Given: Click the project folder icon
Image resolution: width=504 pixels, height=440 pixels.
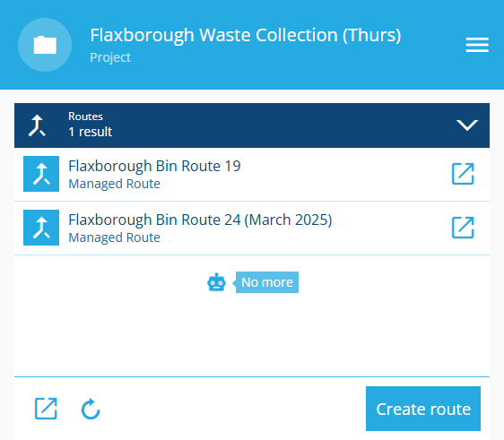Looking at the screenshot, I should [x=45, y=45].
